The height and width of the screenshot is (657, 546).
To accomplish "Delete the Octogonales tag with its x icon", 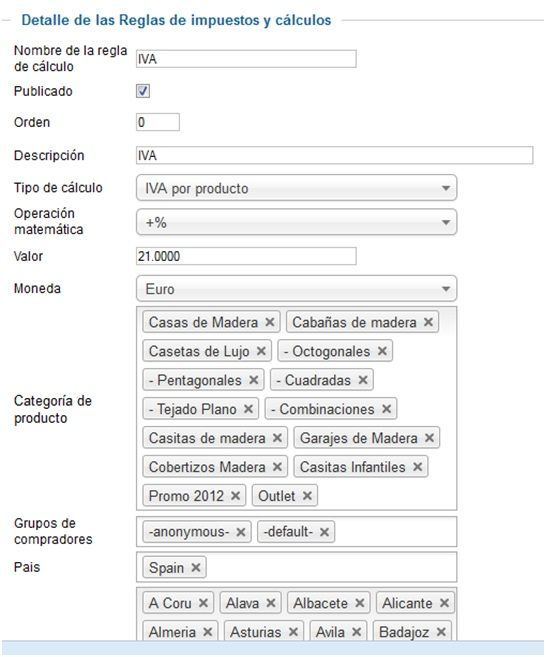I will [x=382, y=351].
